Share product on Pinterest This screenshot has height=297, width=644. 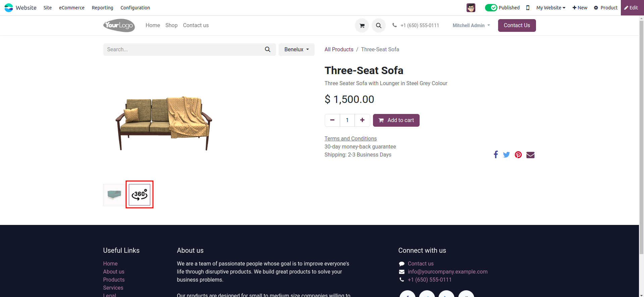(518, 155)
